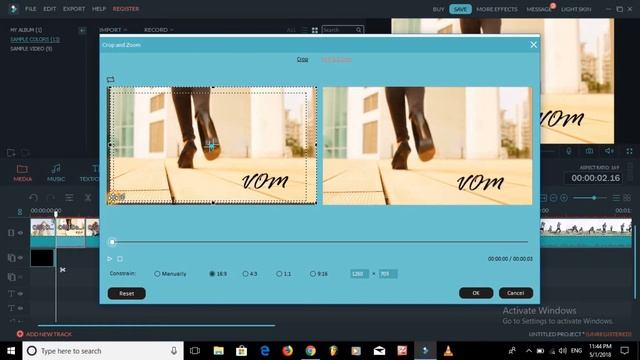640x360 pixels.
Task: Select the 4:3 aspect ratio option
Action: coord(250,274)
